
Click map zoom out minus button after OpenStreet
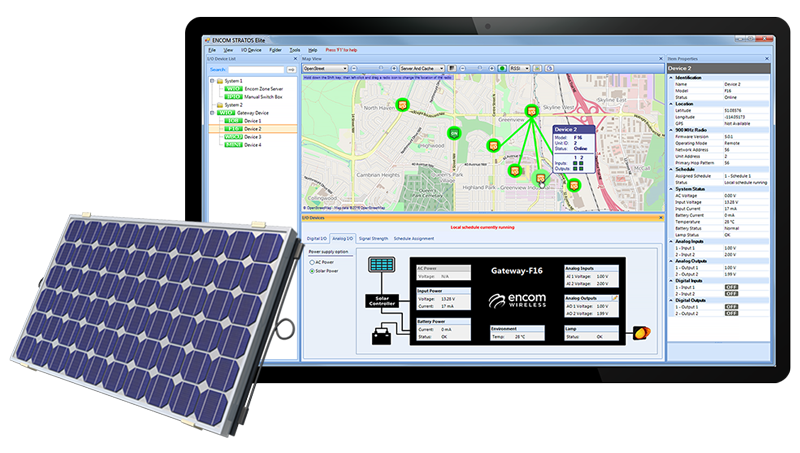tap(354, 68)
